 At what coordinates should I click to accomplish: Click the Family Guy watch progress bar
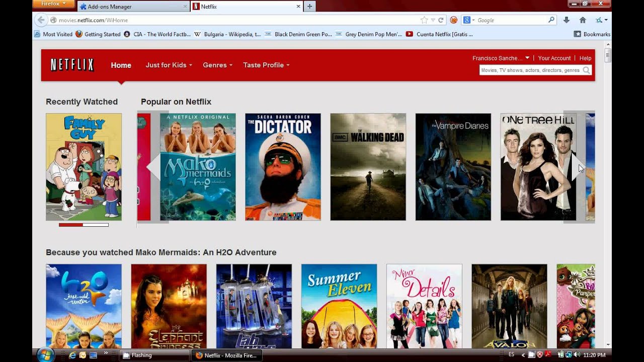[84, 225]
